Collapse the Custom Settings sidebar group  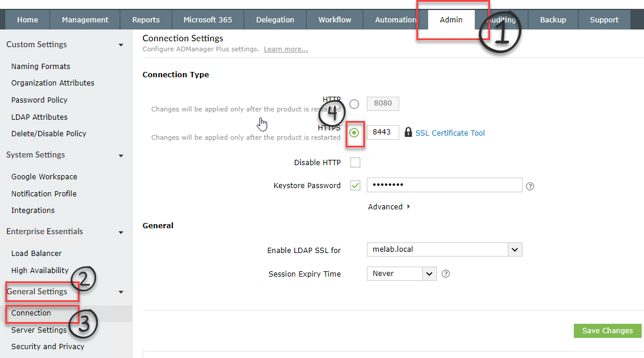121,45
